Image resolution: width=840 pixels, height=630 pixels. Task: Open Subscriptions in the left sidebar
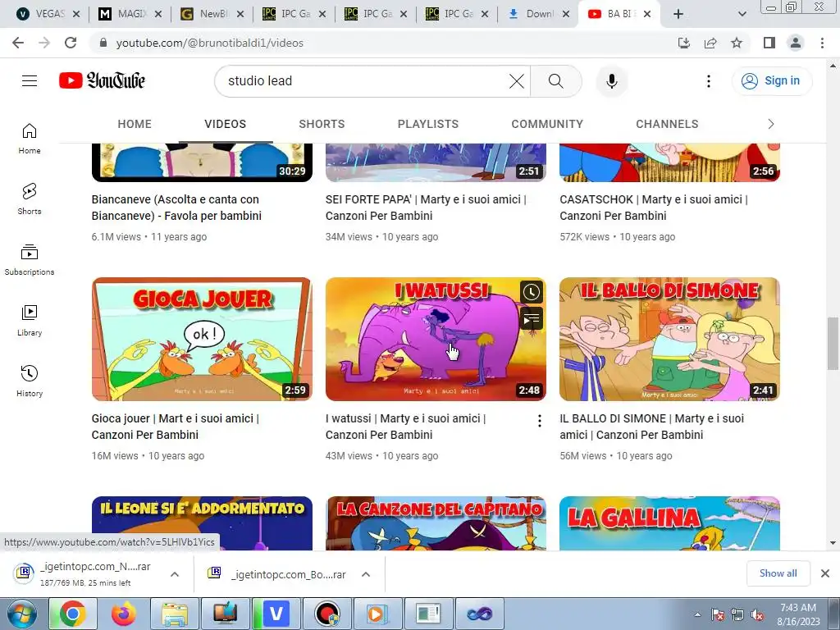click(x=30, y=260)
